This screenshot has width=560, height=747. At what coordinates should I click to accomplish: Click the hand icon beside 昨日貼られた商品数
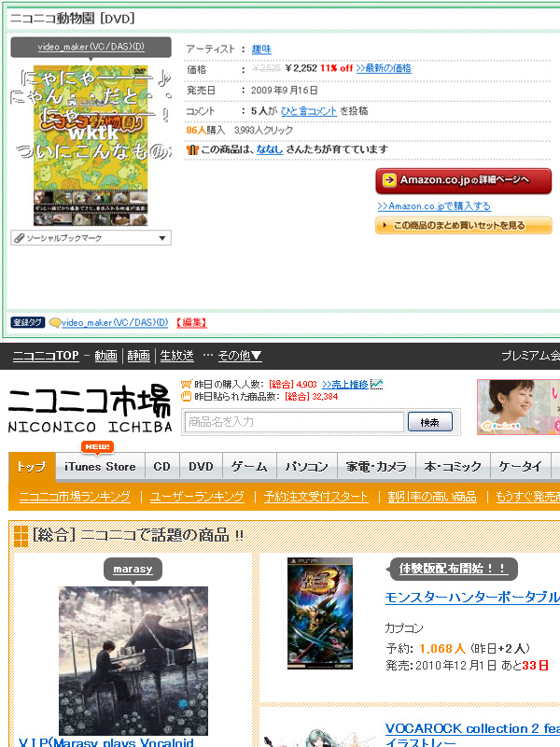[x=186, y=396]
